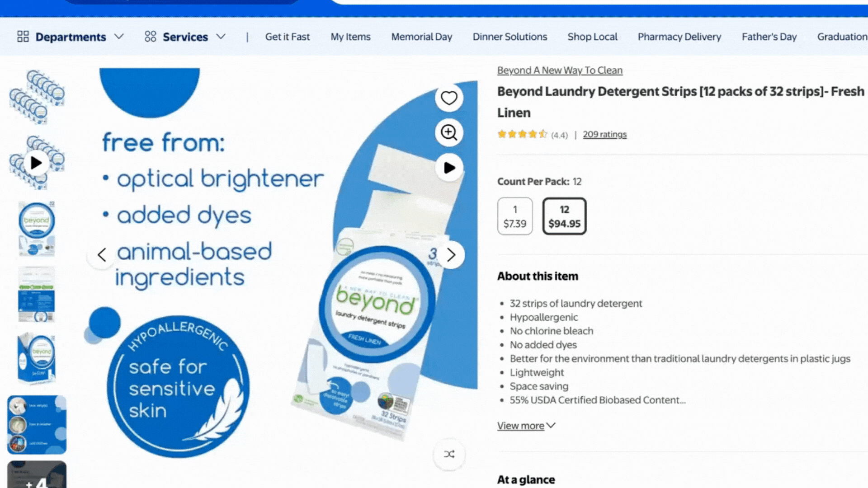Show next product image arrow
The height and width of the screenshot is (488, 868).
click(451, 255)
